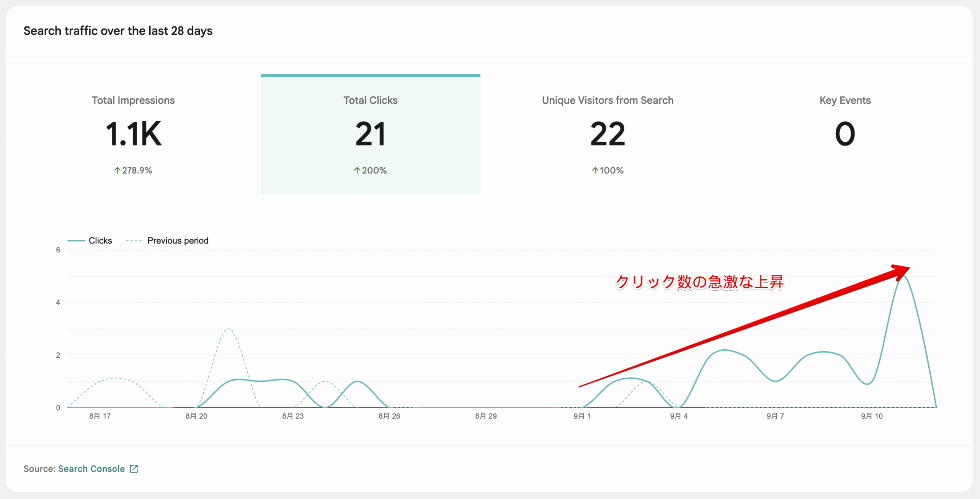Select the Total Impressions metric card
980x499 pixels.
click(133, 134)
